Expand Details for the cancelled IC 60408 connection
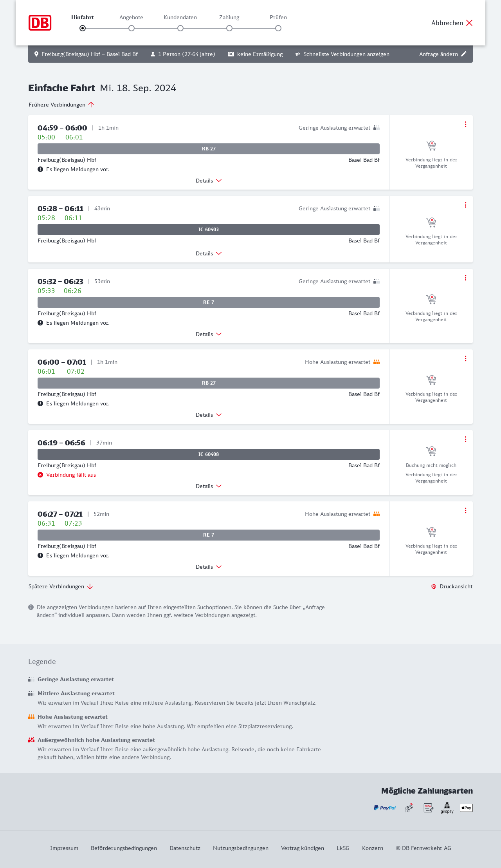Image resolution: width=501 pixels, height=868 pixels. click(209, 486)
